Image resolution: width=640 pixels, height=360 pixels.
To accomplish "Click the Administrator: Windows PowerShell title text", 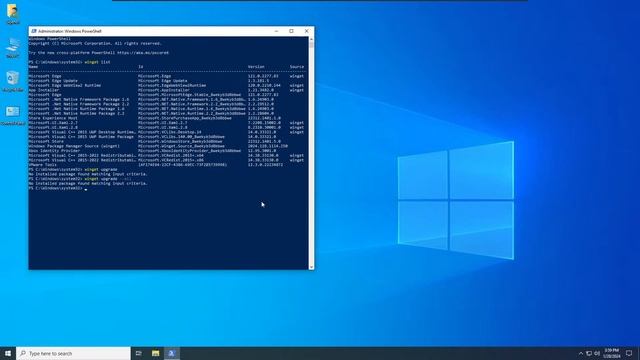I will (x=69, y=31).
